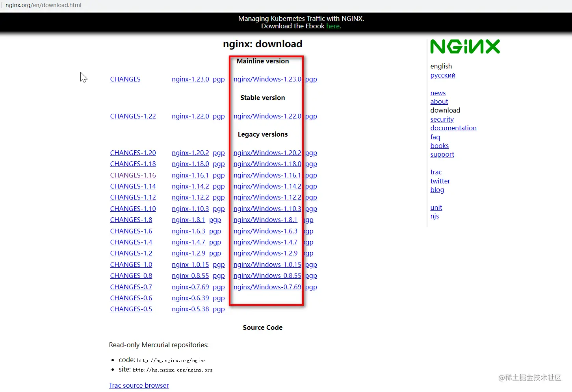Open the trac sidebar link
Viewport: 572px width, 392px height.
436,172
